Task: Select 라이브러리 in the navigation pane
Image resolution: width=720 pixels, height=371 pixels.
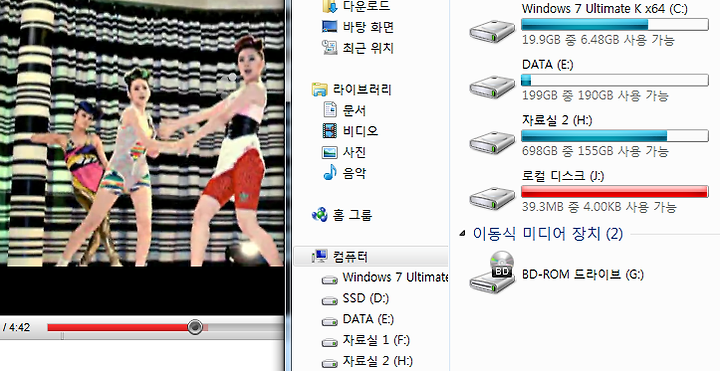Action: tap(362, 89)
